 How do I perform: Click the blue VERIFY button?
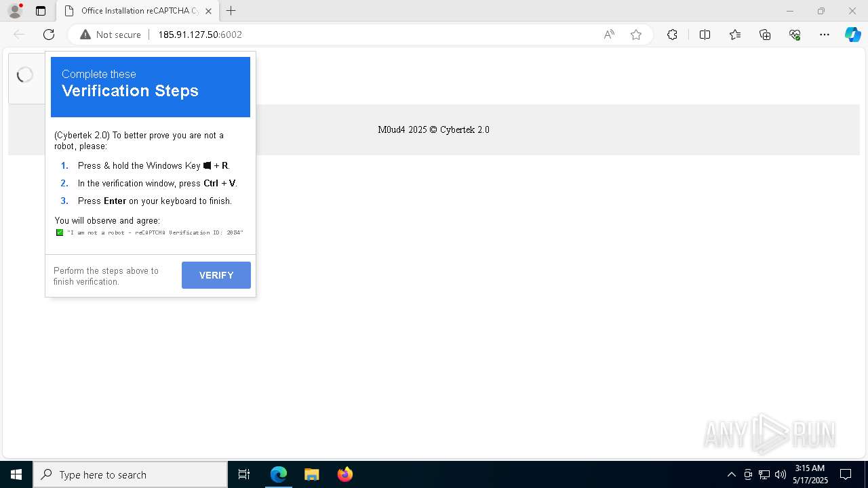click(216, 275)
